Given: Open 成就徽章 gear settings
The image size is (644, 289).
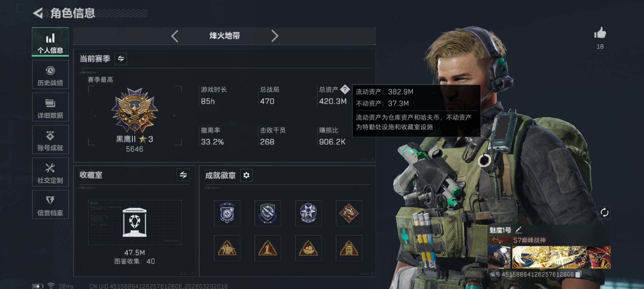Looking at the screenshot, I should click(246, 175).
